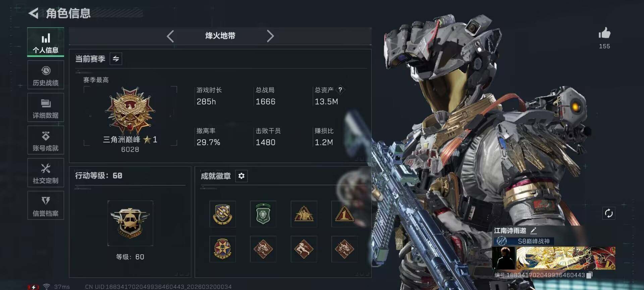The width and height of the screenshot is (644, 290).
Task: Select the level 60 helicopter badge
Action: click(x=130, y=223)
